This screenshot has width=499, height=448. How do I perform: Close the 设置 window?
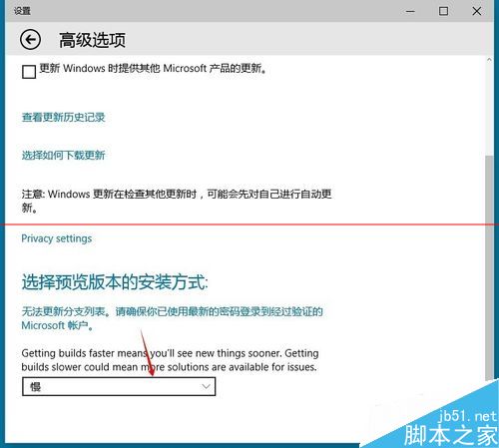pyautogui.click(x=477, y=11)
